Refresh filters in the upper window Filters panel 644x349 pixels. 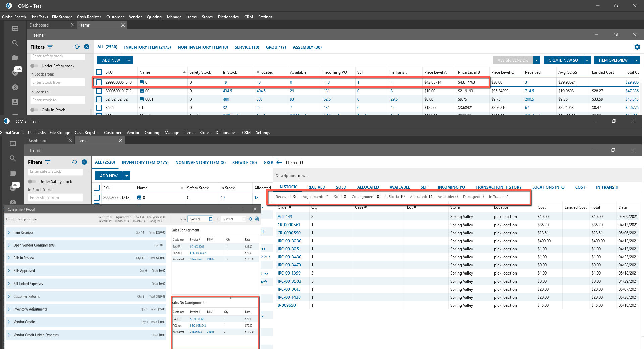[77, 47]
